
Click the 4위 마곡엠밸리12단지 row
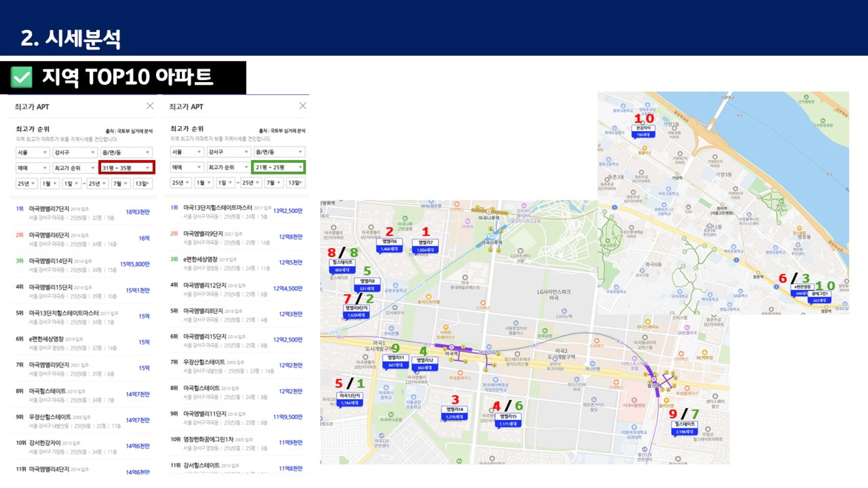[237, 289]
